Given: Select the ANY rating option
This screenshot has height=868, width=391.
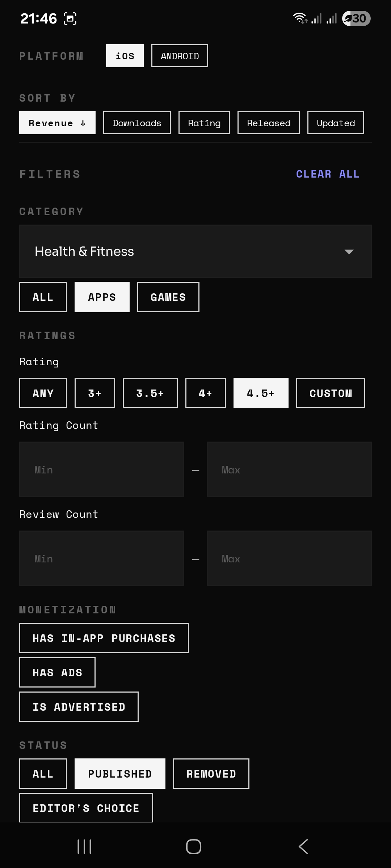Looking at the screenshot, I should pyautogui.click(x=43, y=393).
